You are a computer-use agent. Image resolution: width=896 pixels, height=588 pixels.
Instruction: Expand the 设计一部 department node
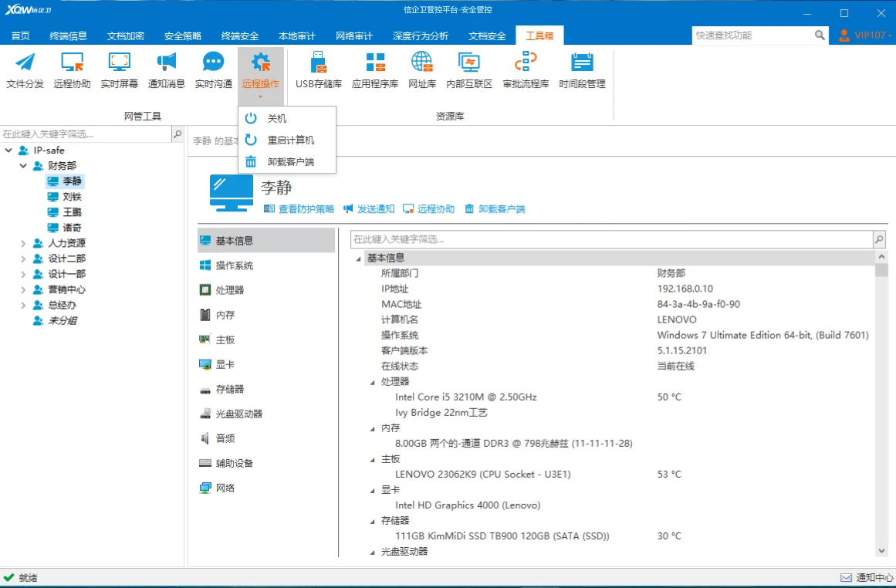pos(23,274)
